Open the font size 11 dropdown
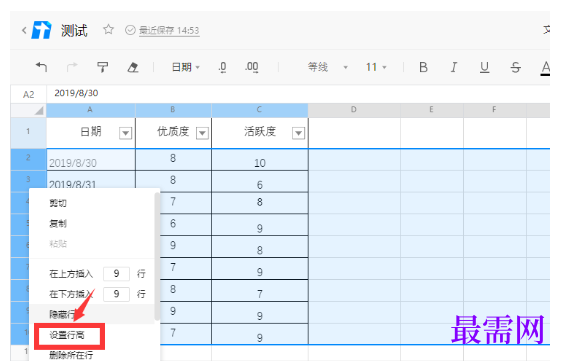 pyautogui.click(x=376, y=67)
